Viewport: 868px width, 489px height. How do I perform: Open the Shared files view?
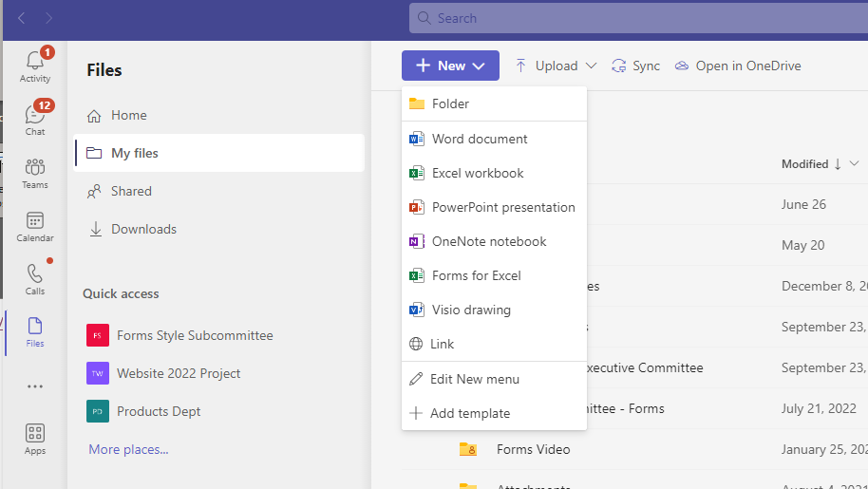218,191
